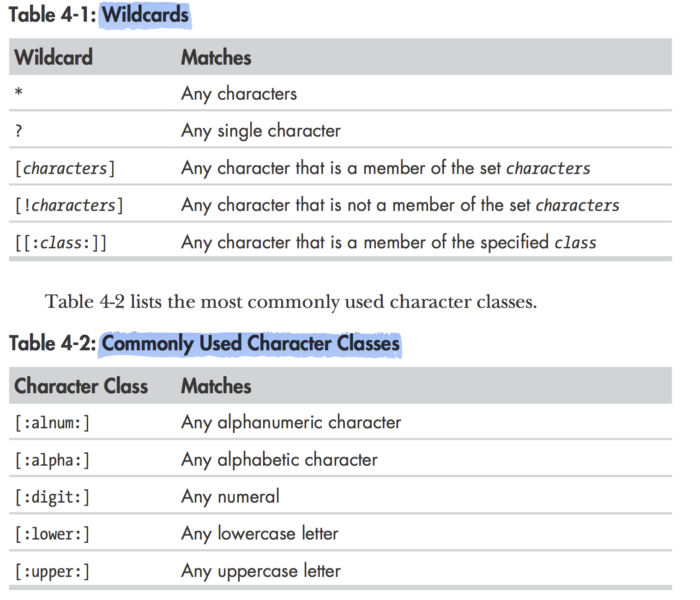Click the "Character Class" column header
700x600 pixels.
click(x=81, y=386)
